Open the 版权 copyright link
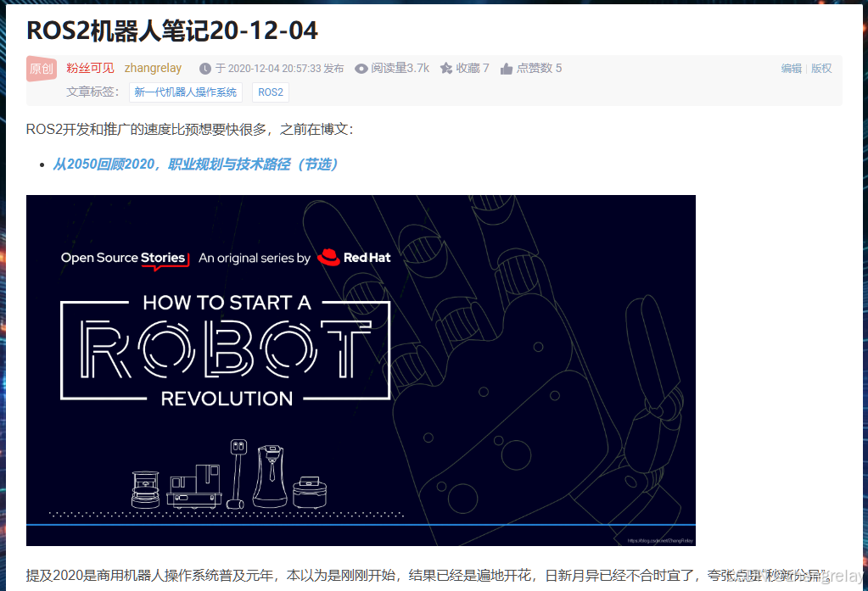Screen dimensions: 868x591 pos(821,69)
